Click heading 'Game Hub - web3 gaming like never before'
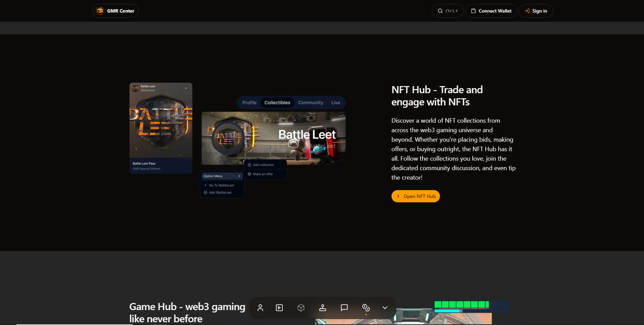This screenshot has width=644, height=325. point(187,313)
